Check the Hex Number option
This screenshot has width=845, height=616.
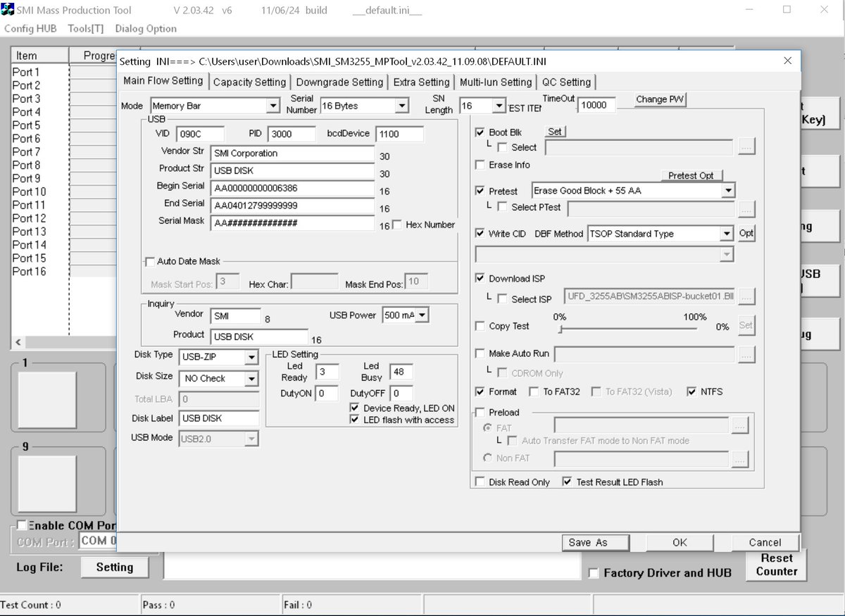[x=397, y=225]
